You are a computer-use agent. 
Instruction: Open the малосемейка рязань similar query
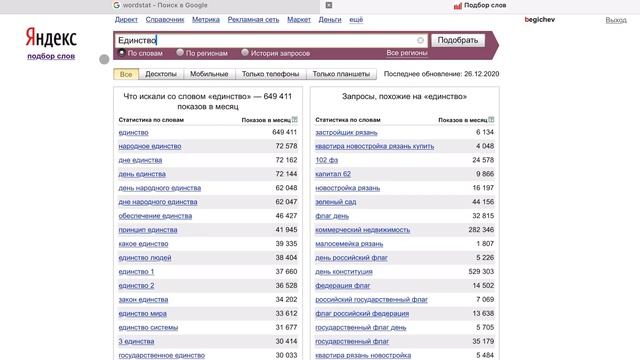349,244
